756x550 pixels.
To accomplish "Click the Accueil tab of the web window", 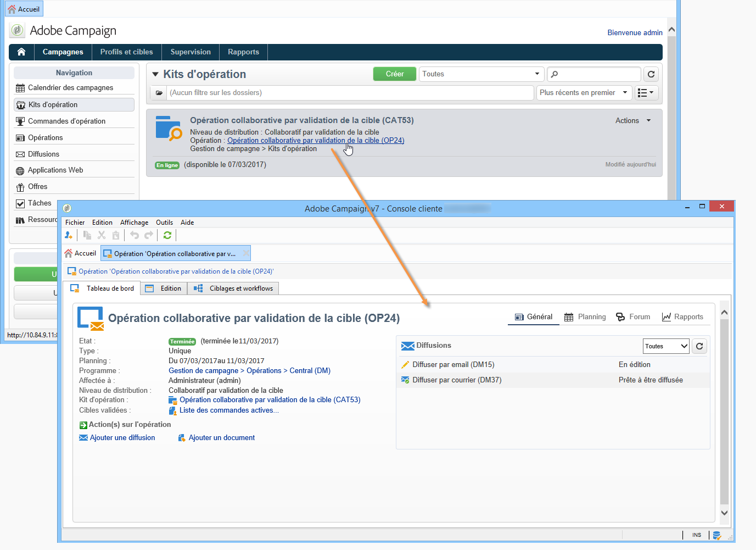I will [24, 9].
